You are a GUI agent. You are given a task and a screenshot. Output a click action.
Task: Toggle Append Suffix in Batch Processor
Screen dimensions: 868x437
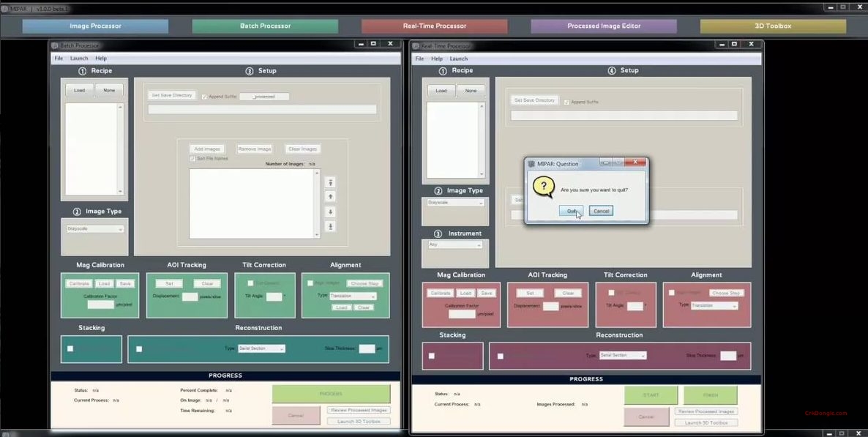[204, 97]
